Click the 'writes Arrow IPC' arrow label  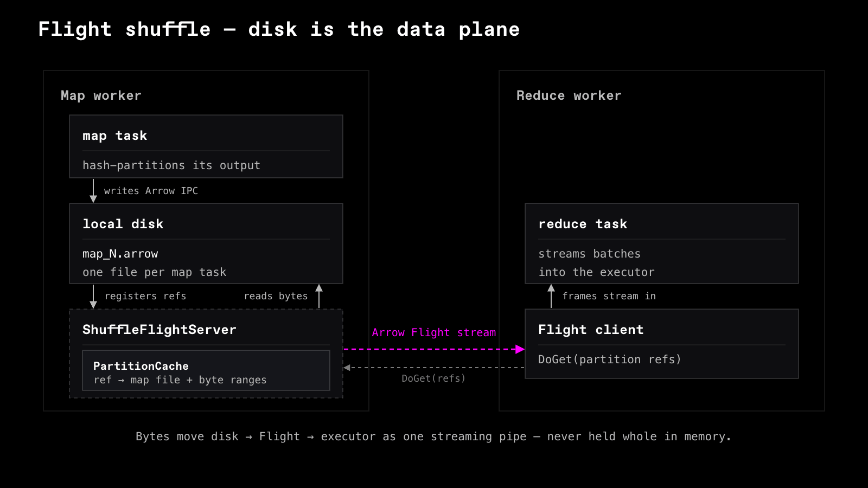click(151, 191)
